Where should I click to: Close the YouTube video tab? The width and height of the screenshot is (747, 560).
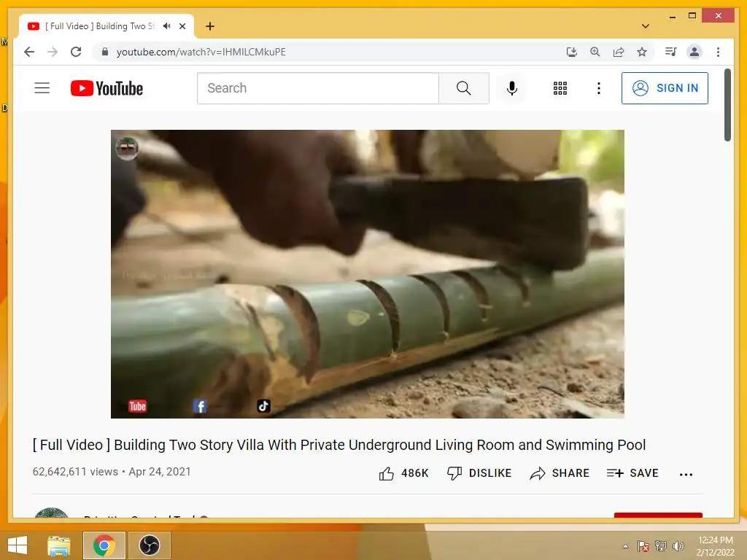pyautogui.click(x=182, y=26)
